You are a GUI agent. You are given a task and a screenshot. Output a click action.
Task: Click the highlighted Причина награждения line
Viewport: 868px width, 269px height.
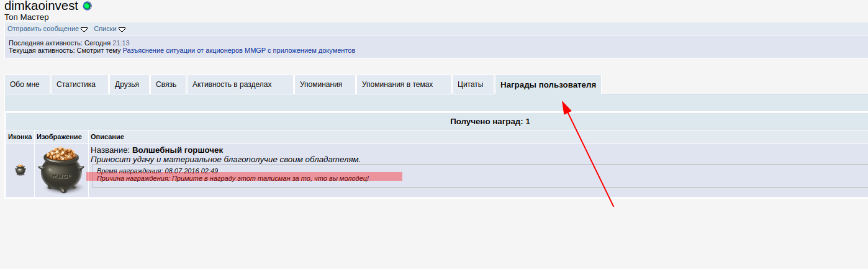pyautogui.click(x=233, y=178)
